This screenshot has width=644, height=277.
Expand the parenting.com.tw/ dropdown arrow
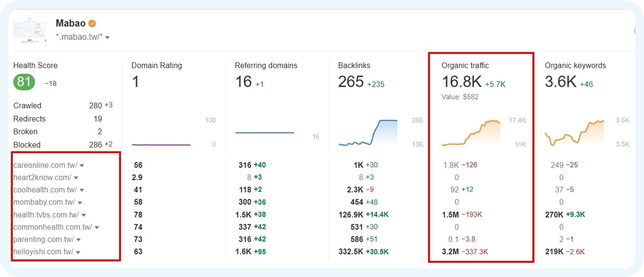[x=79, y=240]
